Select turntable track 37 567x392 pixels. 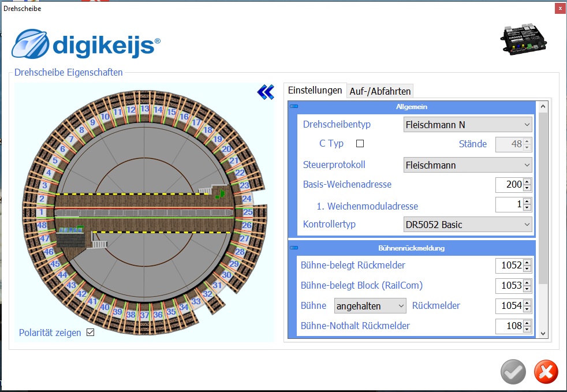145,315
